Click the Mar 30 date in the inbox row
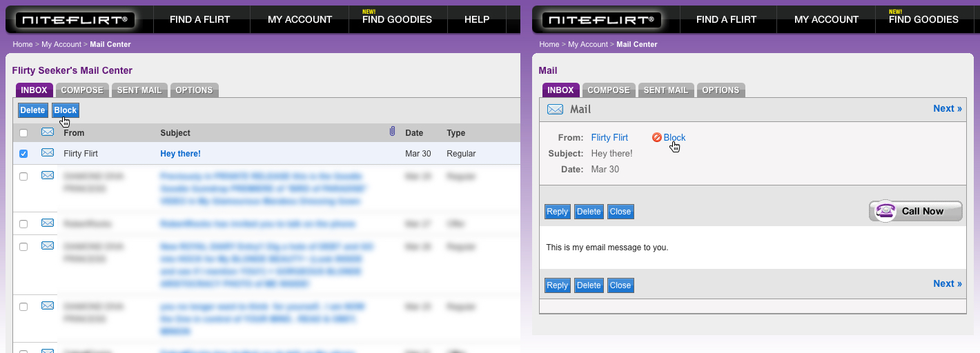This screenshot has width=980, height=353. pyautogui.click(x=418, y=154)
